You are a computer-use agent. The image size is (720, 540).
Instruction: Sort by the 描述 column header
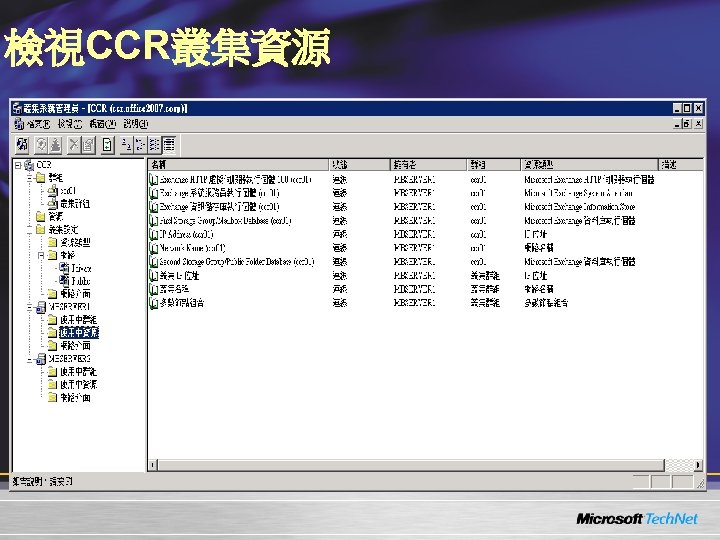click(x=681, y=164)
